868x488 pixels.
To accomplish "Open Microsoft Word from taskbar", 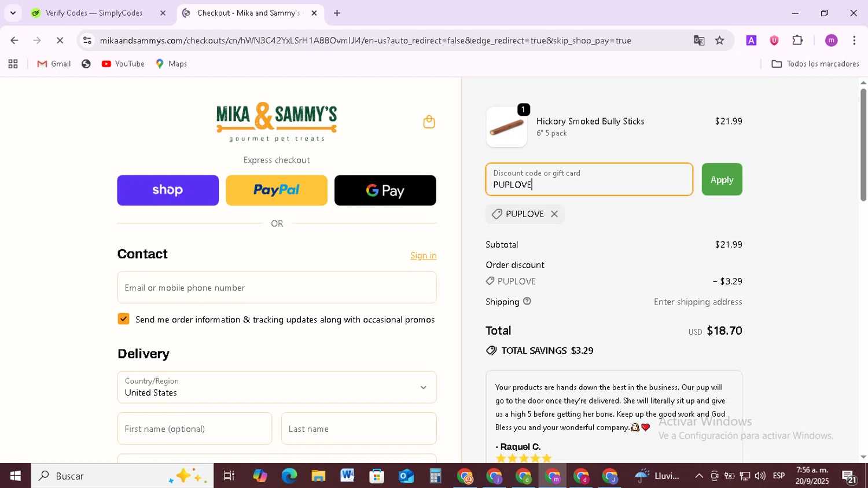I will tap(347, 476).
